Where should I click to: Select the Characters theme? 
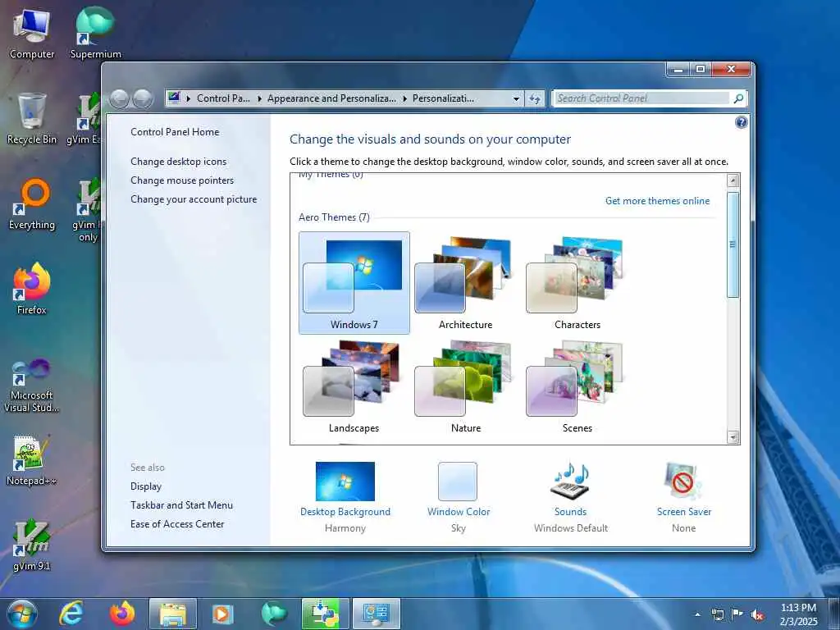pos(577,283)
